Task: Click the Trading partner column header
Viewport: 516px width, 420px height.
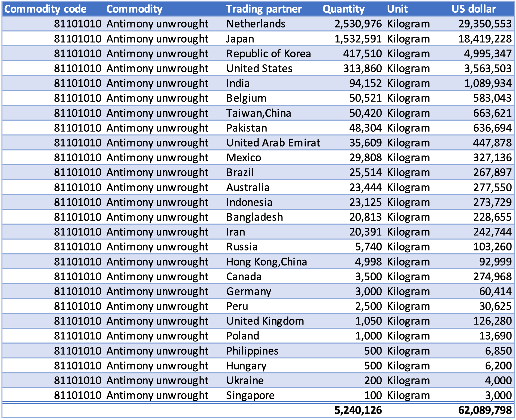Action: click(x=264, y=9)
